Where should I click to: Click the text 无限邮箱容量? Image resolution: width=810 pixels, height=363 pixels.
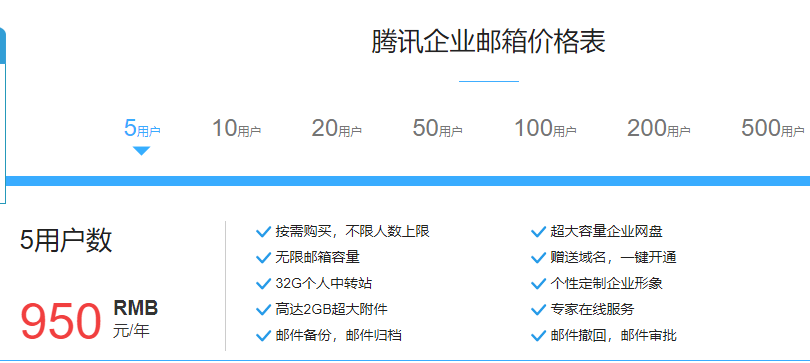(317, 257)
